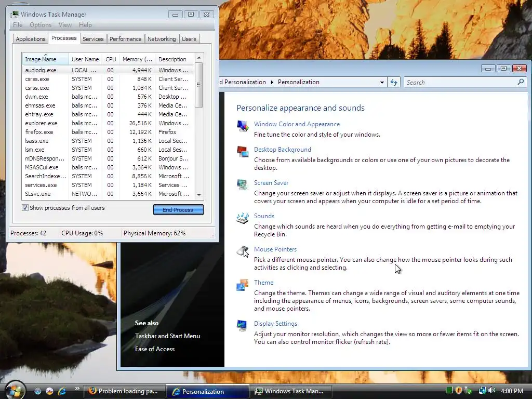Click Problem loading page Firefox taskbar button
The height and width of the screenshot is (399, 532).
(x=124, y=391)
